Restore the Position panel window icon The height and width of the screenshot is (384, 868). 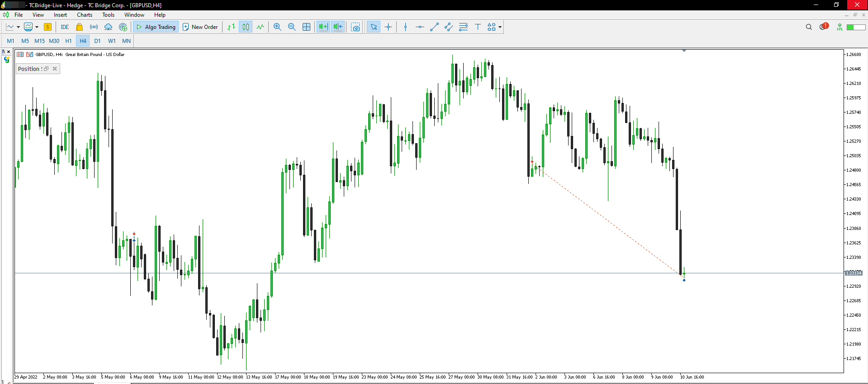coord(46,69)
